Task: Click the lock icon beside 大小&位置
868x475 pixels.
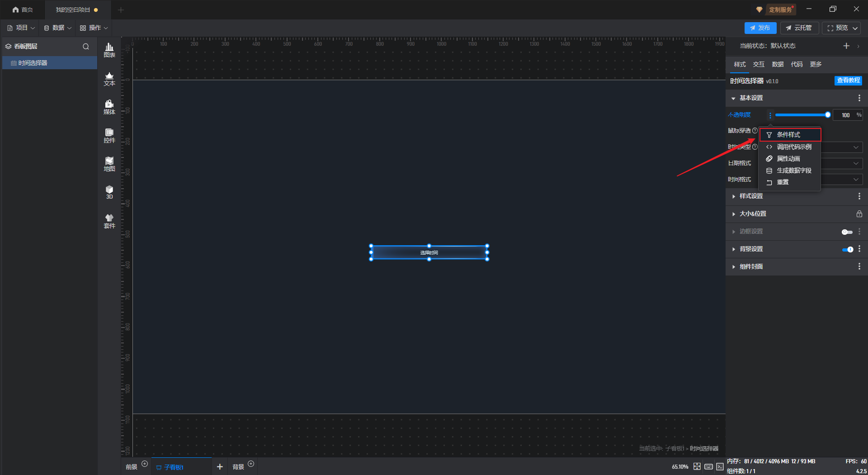Action: click(x=859, y=214)
